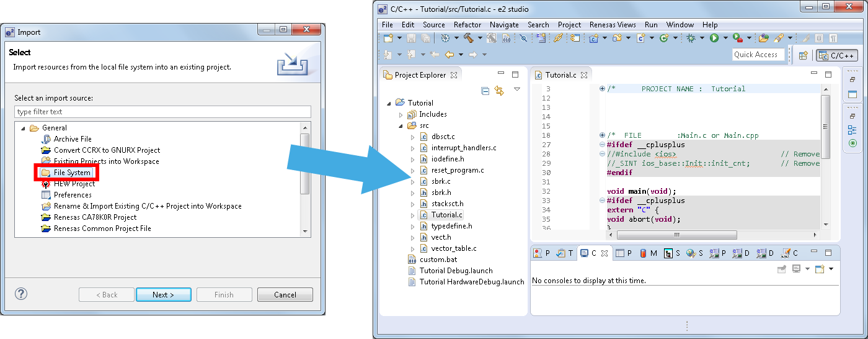
Task: Click the hammer Build icon in toolbar
Action: (469, 38)
